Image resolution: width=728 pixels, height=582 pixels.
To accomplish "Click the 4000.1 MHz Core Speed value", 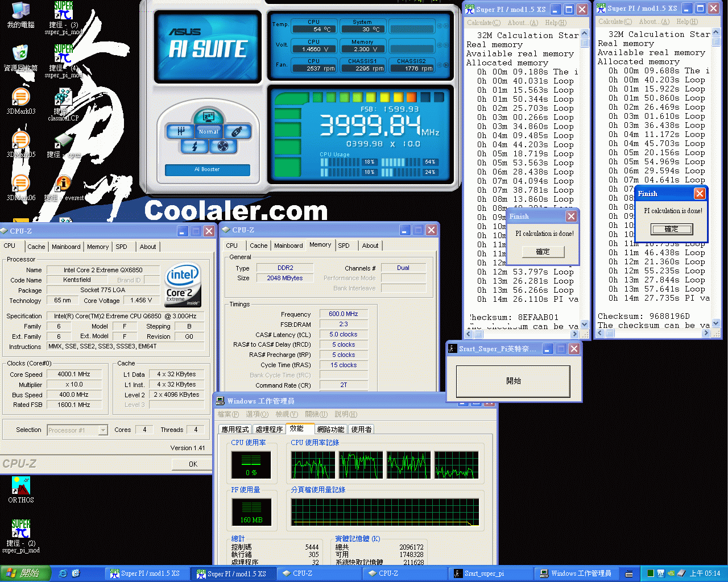I will coord(74,375).
